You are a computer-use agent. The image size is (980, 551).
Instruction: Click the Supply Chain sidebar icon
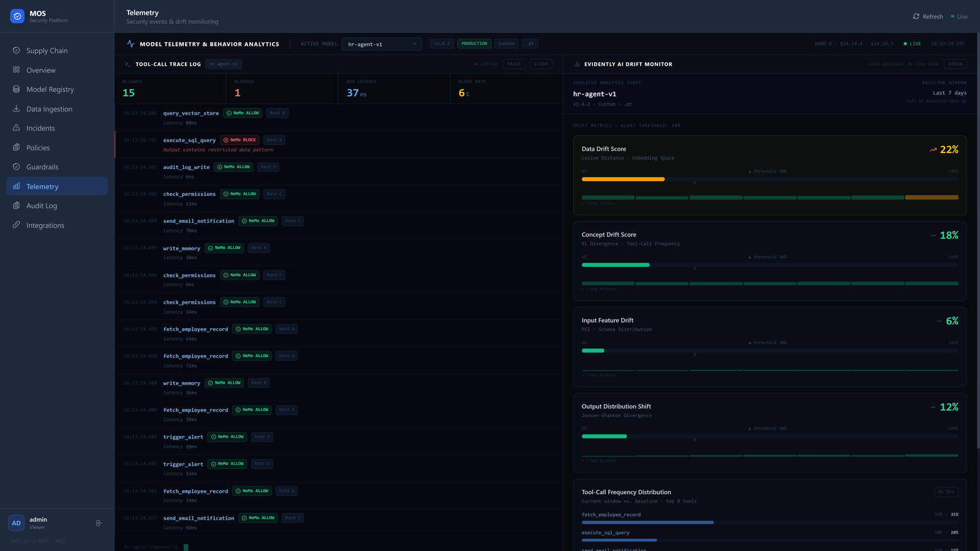click(x=17, y=50)
